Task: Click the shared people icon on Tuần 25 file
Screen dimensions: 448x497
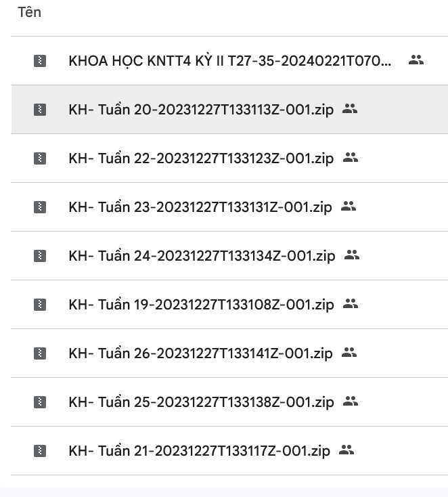Action: click(x=350, y=402)
